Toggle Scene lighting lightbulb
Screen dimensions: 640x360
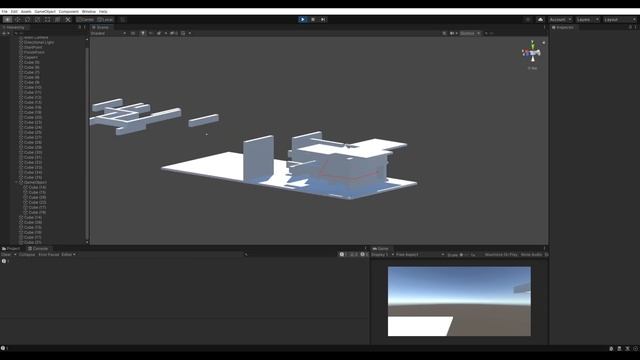142,33
